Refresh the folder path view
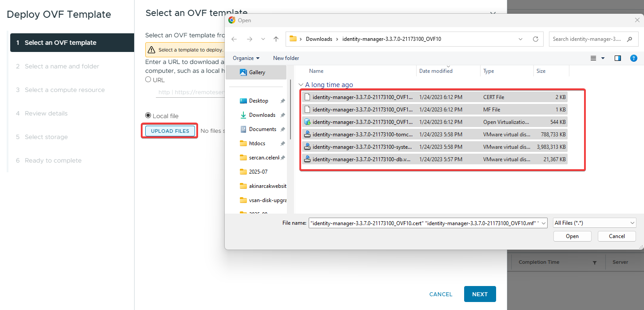 point(536,39)
